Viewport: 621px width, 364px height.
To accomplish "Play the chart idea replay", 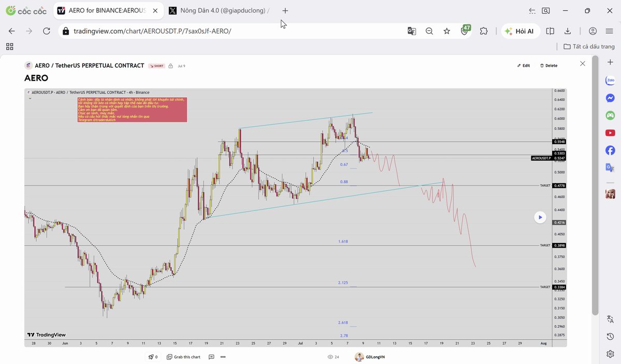I will (540, 218).
